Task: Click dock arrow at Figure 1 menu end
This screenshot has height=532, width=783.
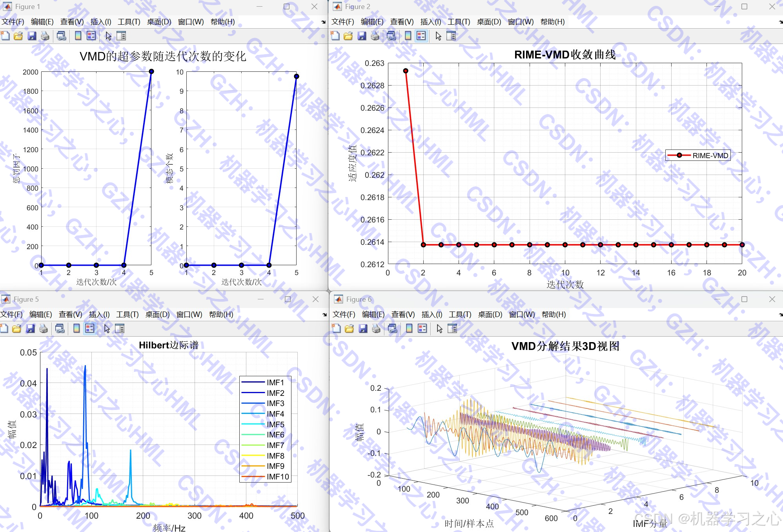Action: (x=324, y=22)
